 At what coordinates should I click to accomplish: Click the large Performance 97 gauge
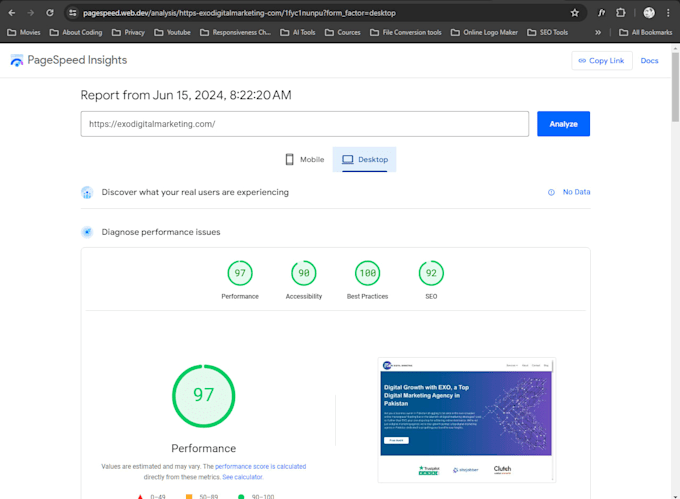point(203,396)
